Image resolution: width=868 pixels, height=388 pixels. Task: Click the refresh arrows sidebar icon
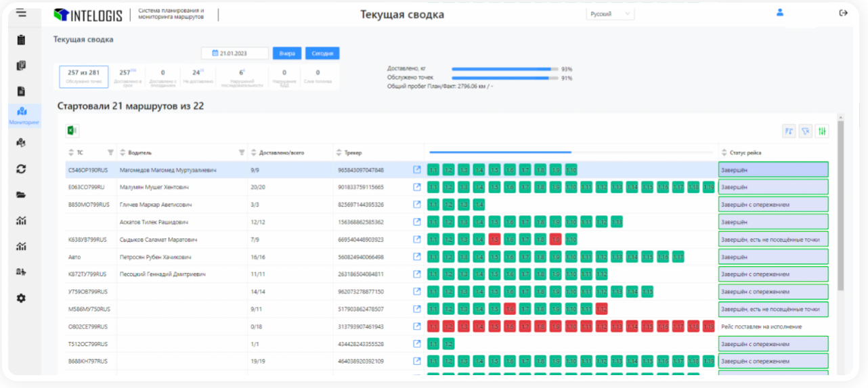(x=21, y=169)
